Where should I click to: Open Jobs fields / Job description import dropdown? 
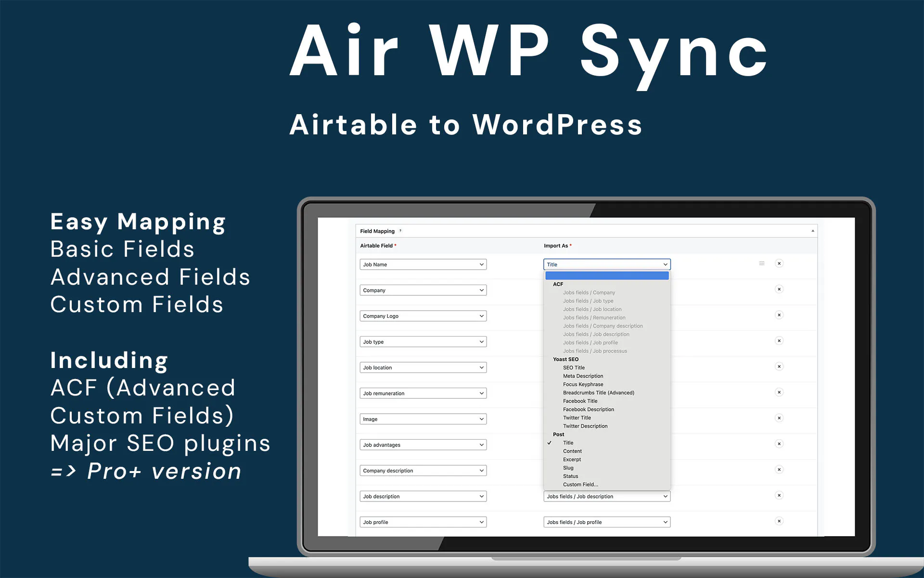tap(607, 497)
